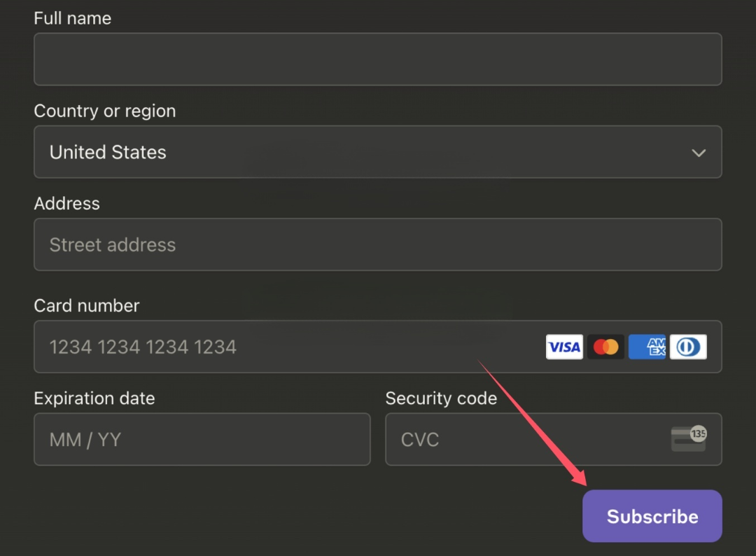Click the Mastercard logo
756x556 pixels.
tap(605, 347)
